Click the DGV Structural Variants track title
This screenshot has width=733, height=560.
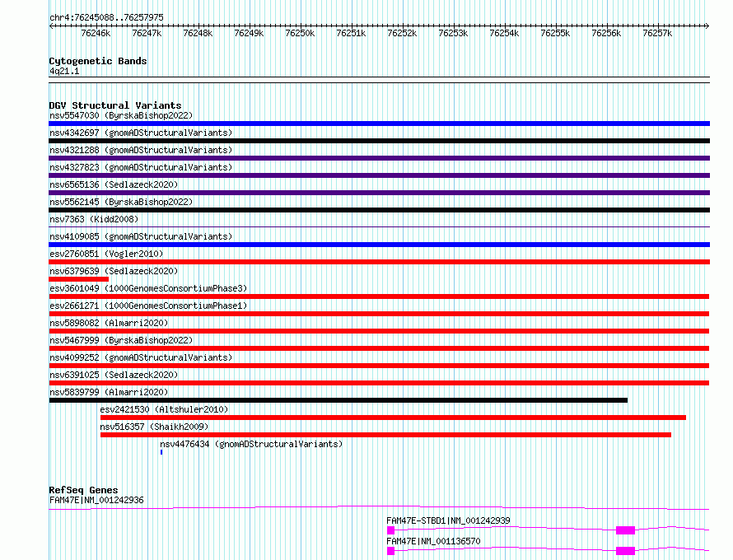(115, 105)
